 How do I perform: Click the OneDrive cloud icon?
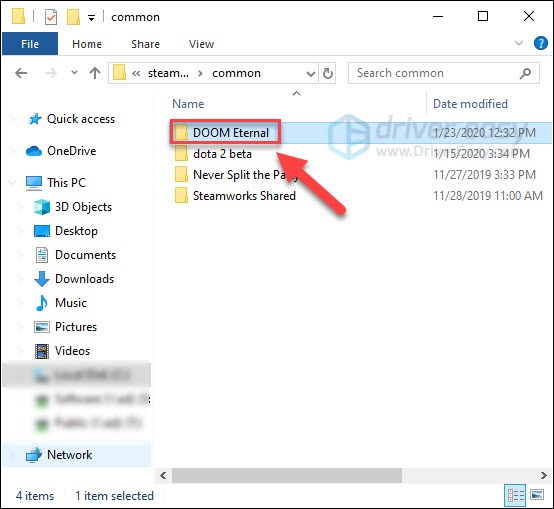[x=34, y=151]
